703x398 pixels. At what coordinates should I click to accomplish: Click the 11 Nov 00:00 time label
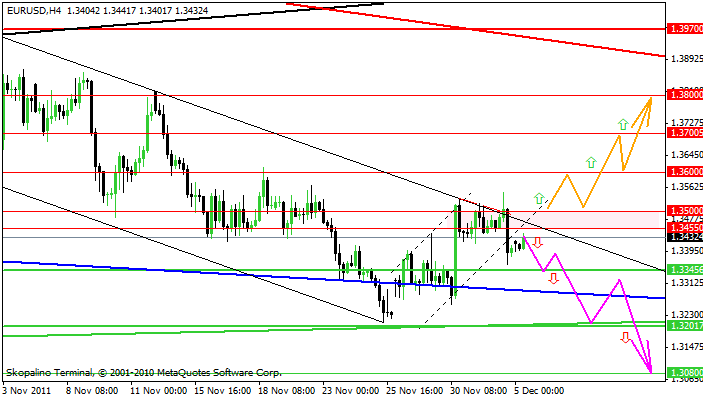(x=159, y=391)
